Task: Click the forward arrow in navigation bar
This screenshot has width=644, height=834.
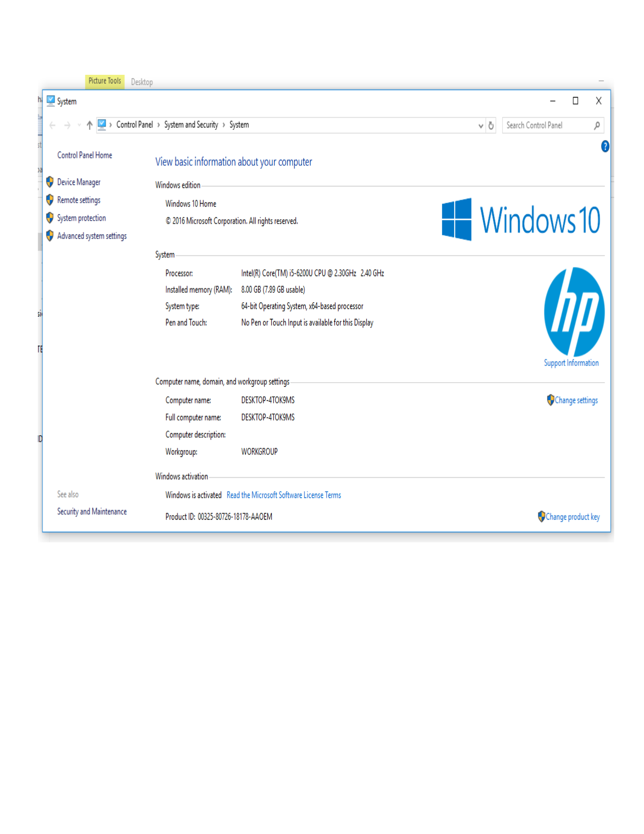Action: point(67,125)
